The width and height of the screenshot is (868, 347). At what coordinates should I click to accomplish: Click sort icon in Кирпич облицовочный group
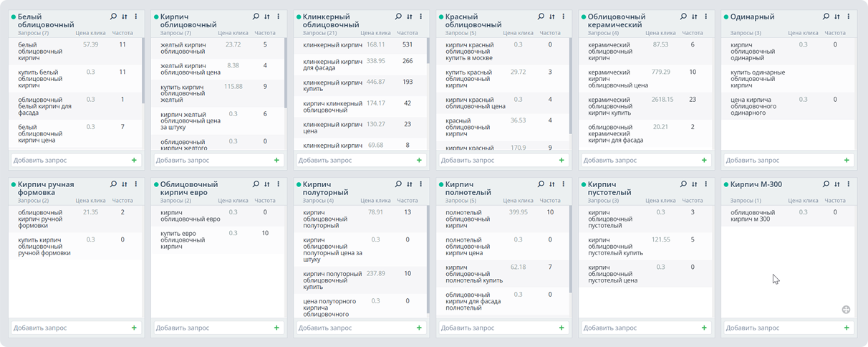click(267, 16)
